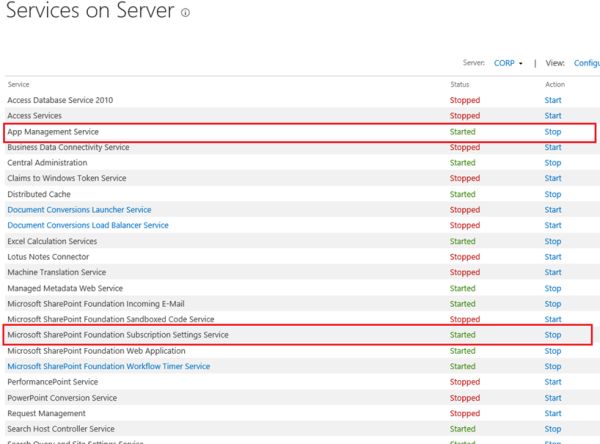Stop SharePoint Foundation Incoming E-Mail
600x444 pixels.
pos(553,304)
